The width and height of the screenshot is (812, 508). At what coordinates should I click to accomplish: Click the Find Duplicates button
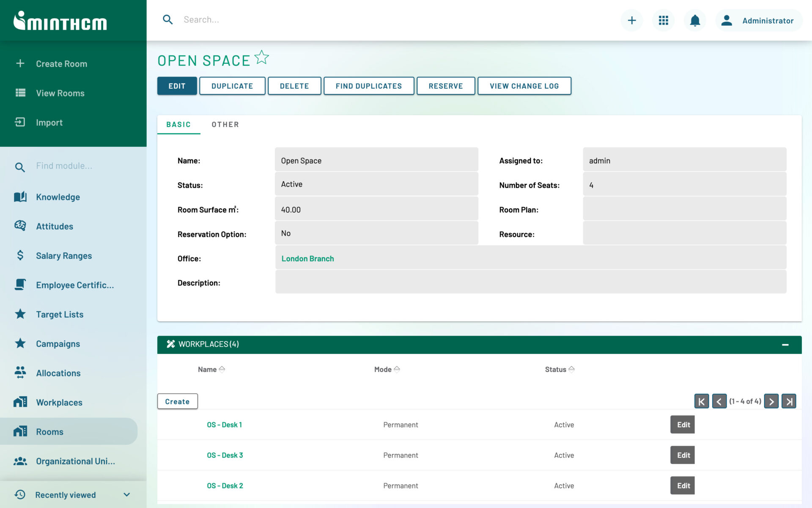point(368,86)
